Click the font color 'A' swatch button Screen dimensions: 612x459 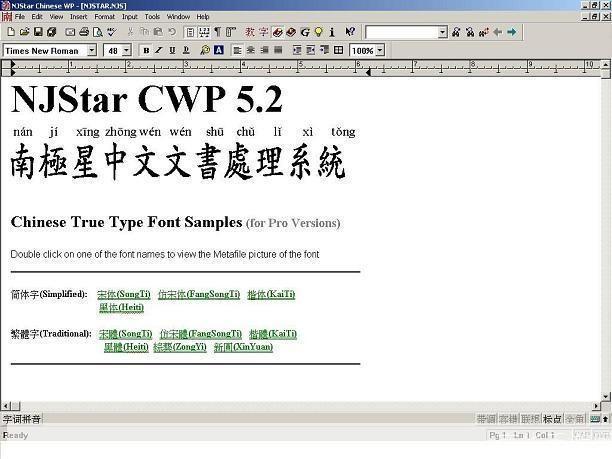(219, 50)
